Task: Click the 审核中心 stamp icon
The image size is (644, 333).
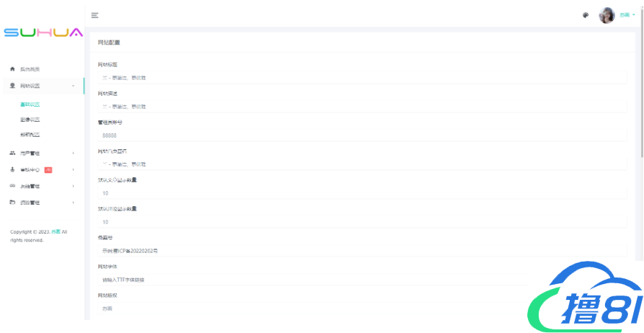Action: (x=12, y=170)
